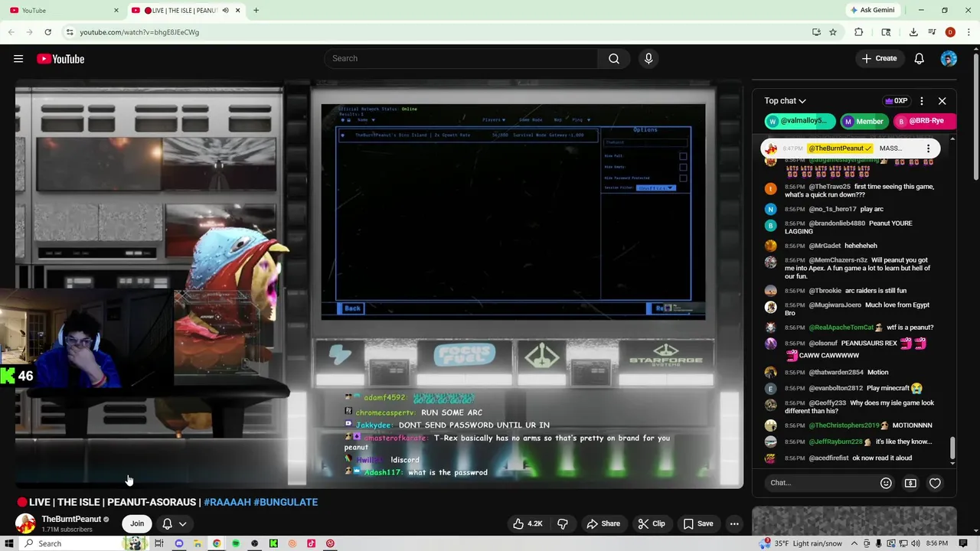Open options on pinned TheBurntPeanut message

pos(928,148)
